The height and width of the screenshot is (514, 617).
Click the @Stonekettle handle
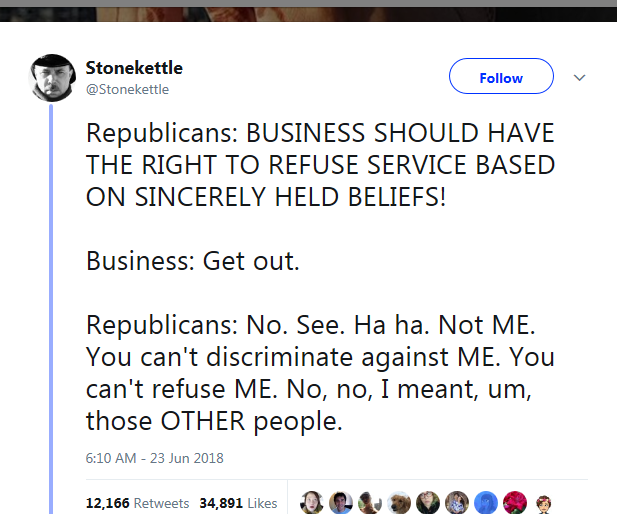coord(127,89)
